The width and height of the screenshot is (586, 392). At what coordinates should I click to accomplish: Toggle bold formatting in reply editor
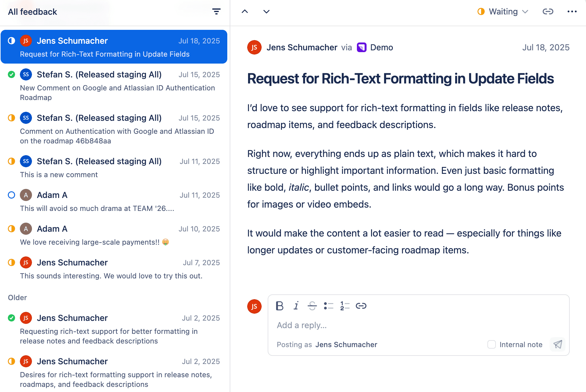click(279, 306)
